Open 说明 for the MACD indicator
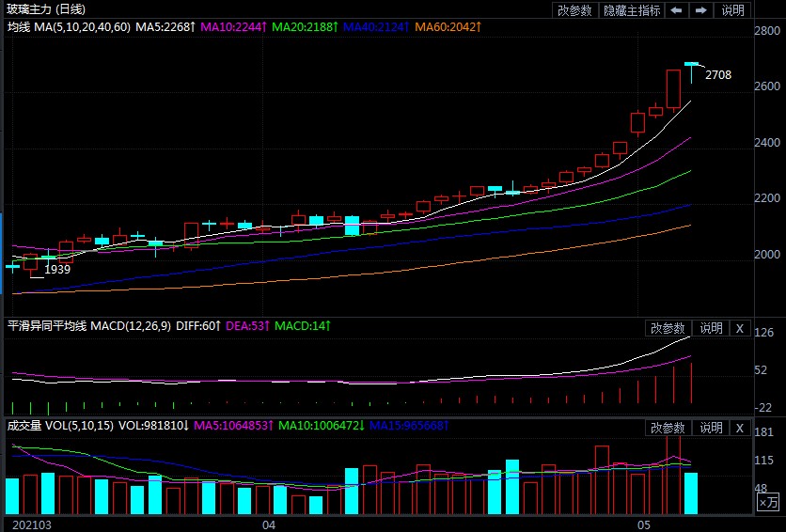Image resolution: width=786 pixels, height=532 pixels. (x=711, y=328)
